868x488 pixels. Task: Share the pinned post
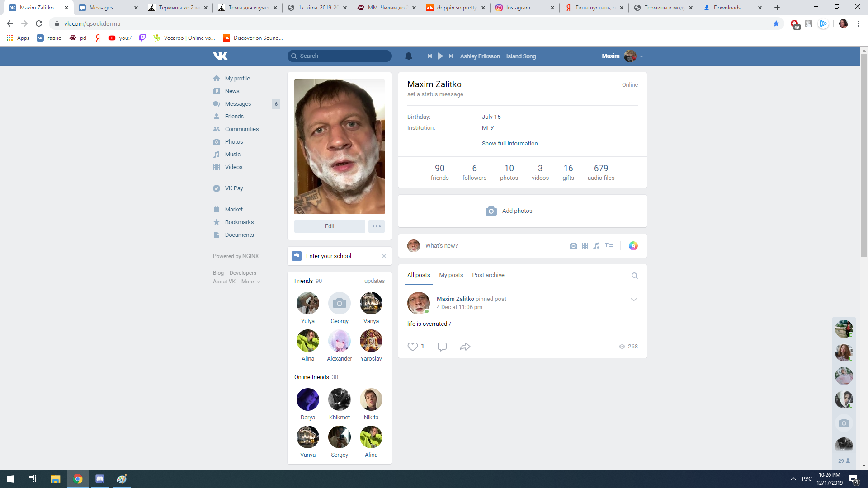pos(465,347)
